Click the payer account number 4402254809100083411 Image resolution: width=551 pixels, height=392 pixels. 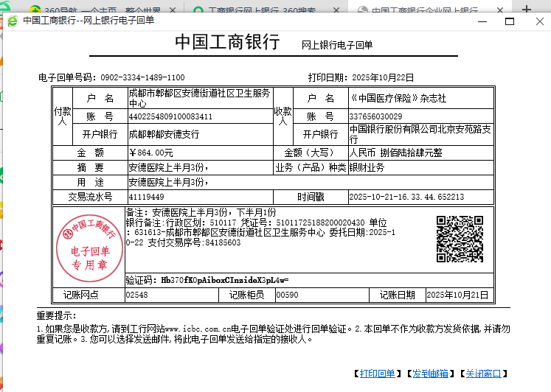[170, 116]
